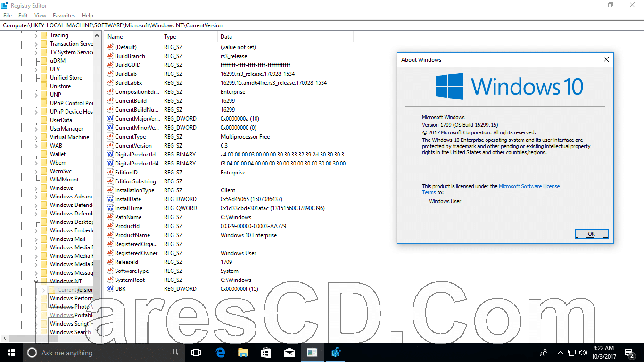This screenshot has width=644, height=362.
Task: Click the BuildBranch string value icon
Action: (x=110, y=56)
